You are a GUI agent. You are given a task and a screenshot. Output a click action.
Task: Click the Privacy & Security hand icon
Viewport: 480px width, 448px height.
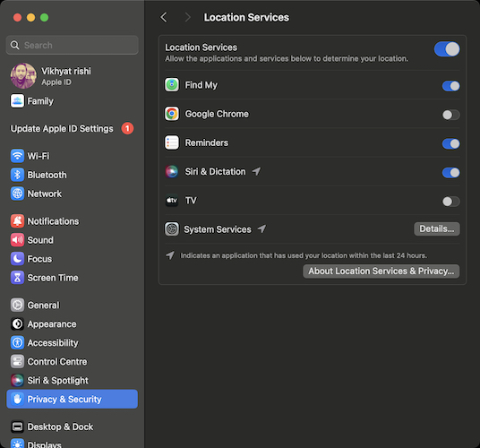[x=17, y=399]
